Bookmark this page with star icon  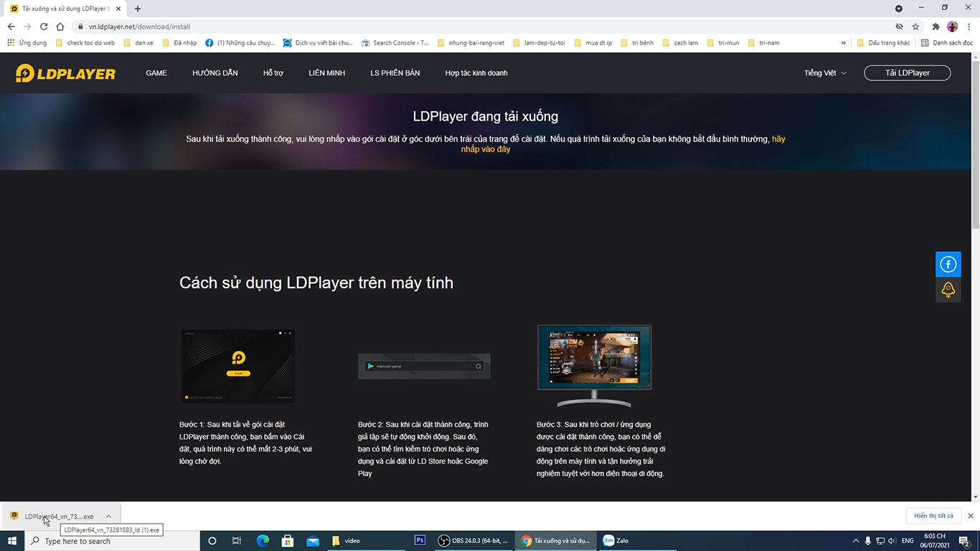pyautogui.click(x=915, y=27)
